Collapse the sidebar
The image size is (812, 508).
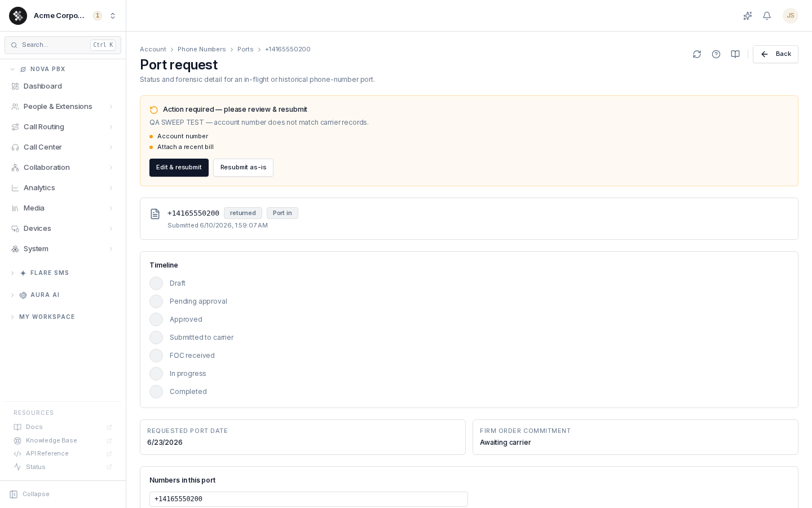click(30, 494)
